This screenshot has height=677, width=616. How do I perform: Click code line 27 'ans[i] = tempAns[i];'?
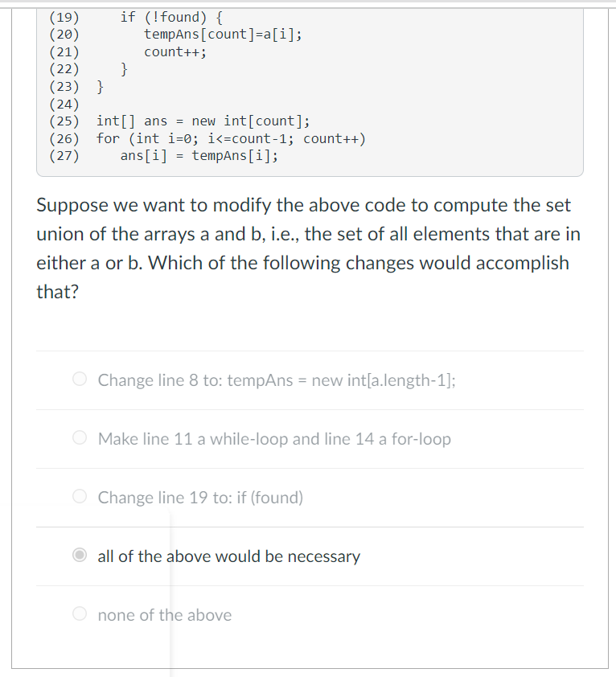(x=199, y=155)
